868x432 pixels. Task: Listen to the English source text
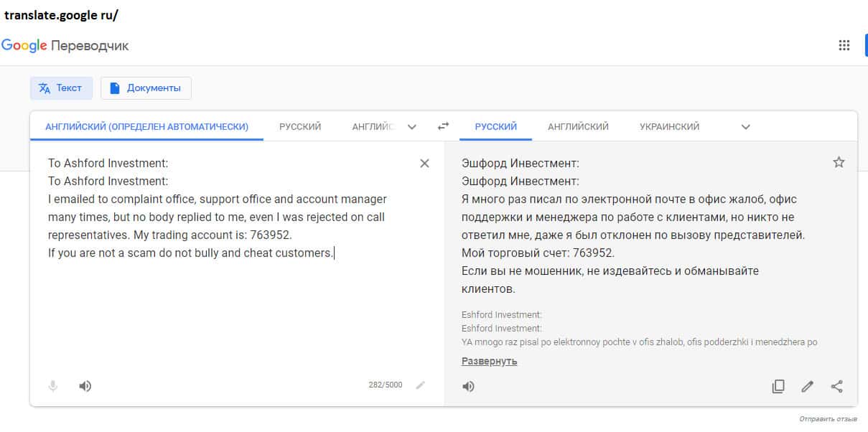click(85, 386)
